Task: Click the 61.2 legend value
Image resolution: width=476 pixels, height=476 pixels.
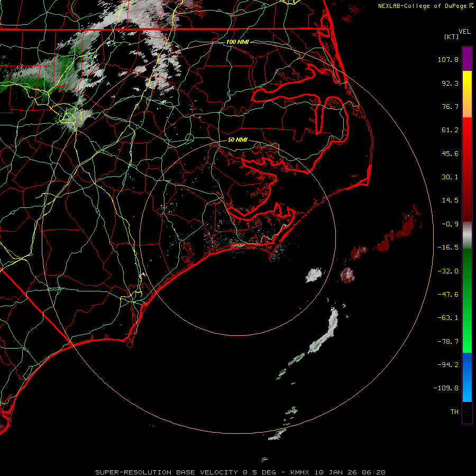Action: (x=450, y=130)
